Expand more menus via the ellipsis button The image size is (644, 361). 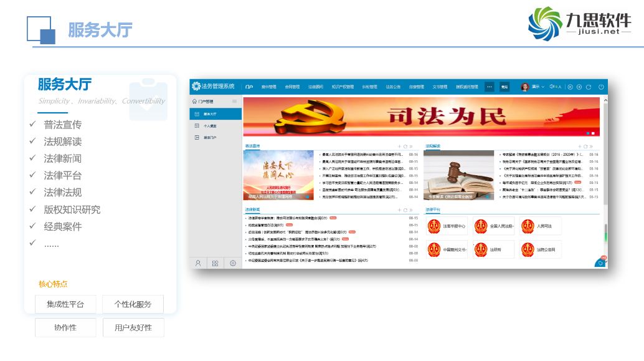pyautogui.click(x=490, y=87)
